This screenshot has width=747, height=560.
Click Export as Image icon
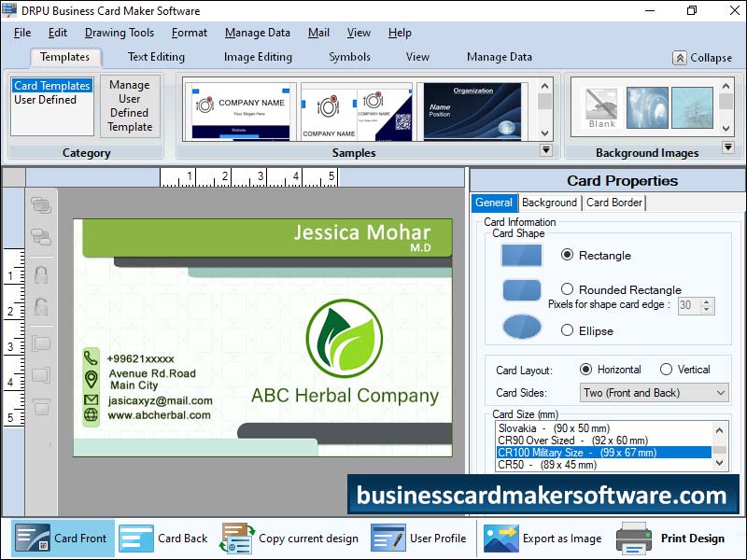(500, 539)
